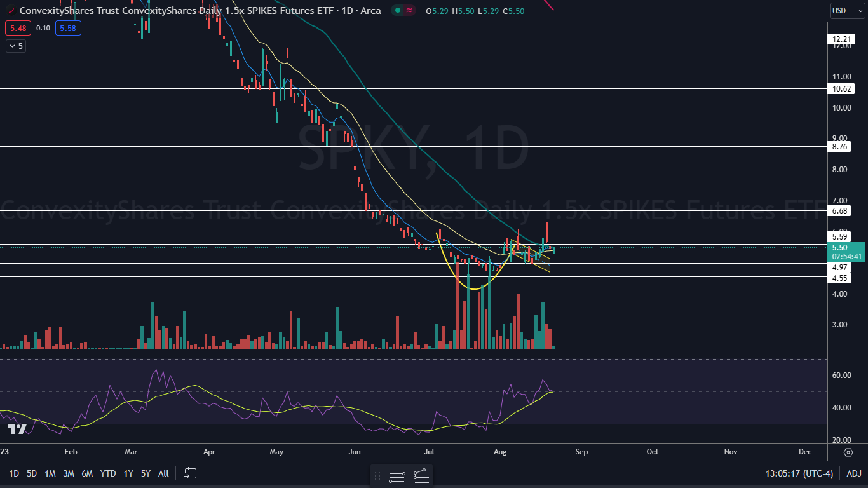Select the 5Y time range

pyautogui.click(x=146, y=473)
